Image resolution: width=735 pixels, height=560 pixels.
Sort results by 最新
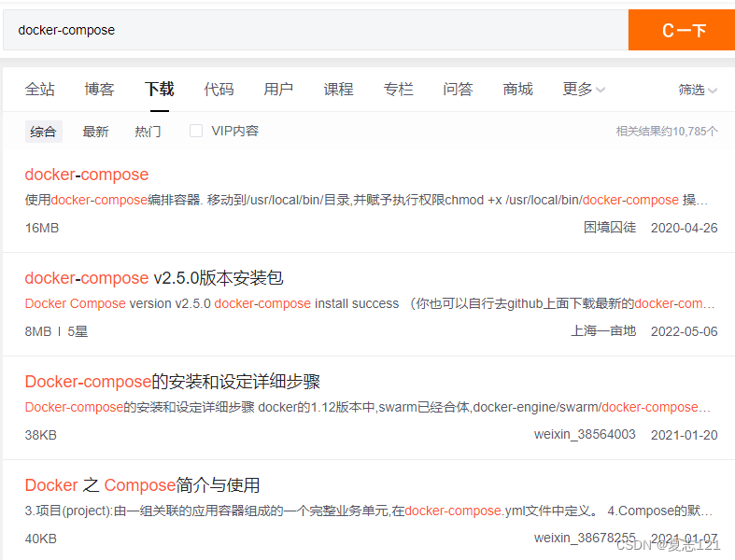coord(95,132)
